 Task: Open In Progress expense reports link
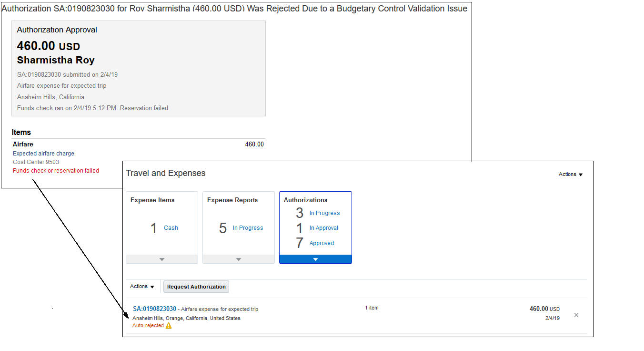tap(248, 228)
